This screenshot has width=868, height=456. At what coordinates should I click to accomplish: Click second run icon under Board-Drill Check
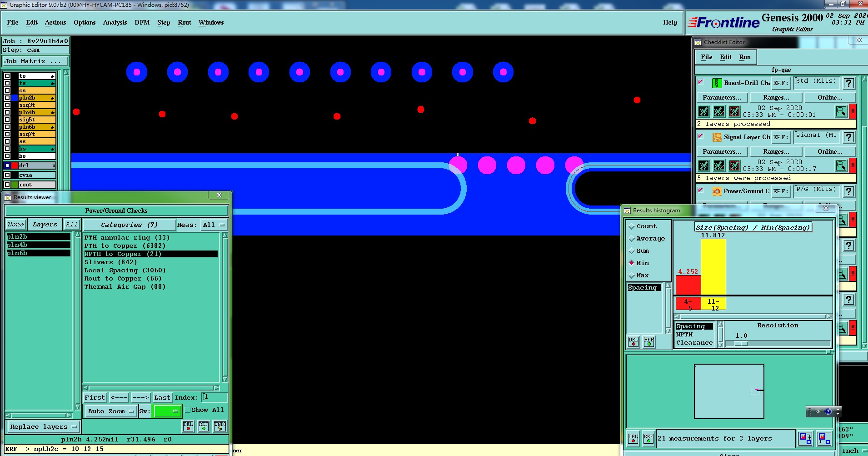719,111
